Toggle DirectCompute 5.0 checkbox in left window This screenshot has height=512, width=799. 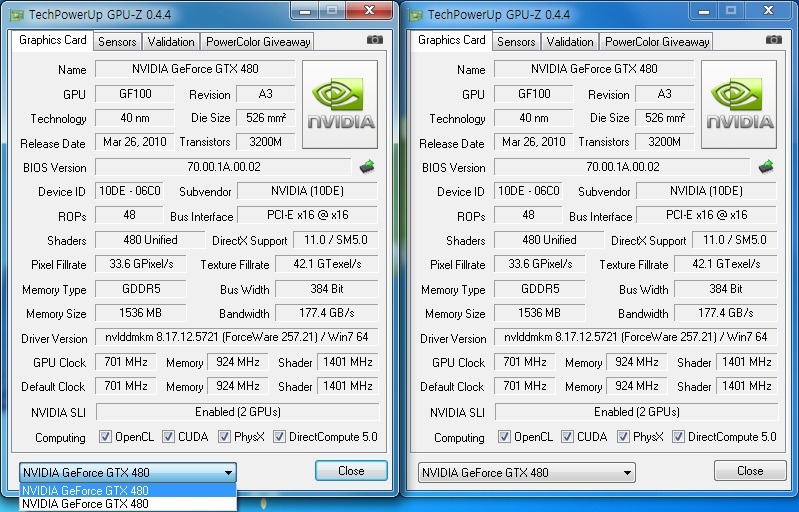click(x=279, y=437)
